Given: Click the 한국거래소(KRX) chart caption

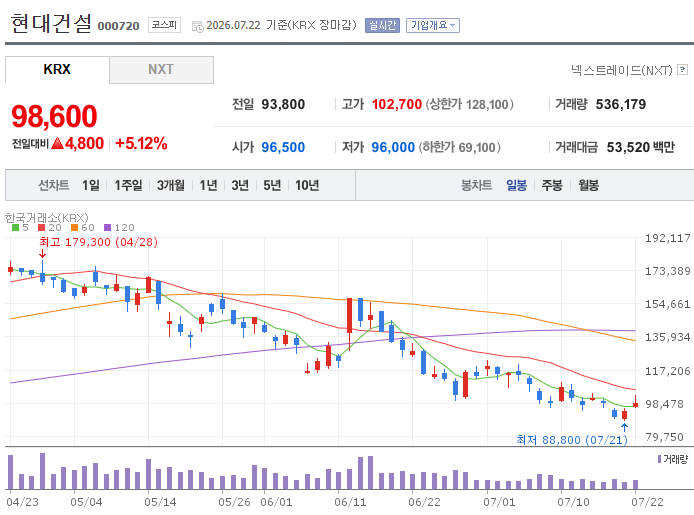Looking at the screenshot, I should tap(47, 218).
